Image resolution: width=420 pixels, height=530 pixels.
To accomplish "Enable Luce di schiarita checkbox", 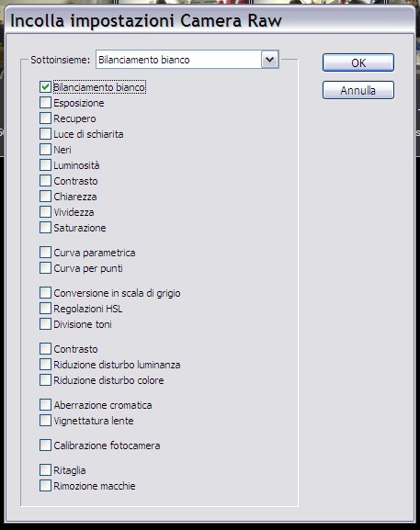I will click(x=45, y=134).
